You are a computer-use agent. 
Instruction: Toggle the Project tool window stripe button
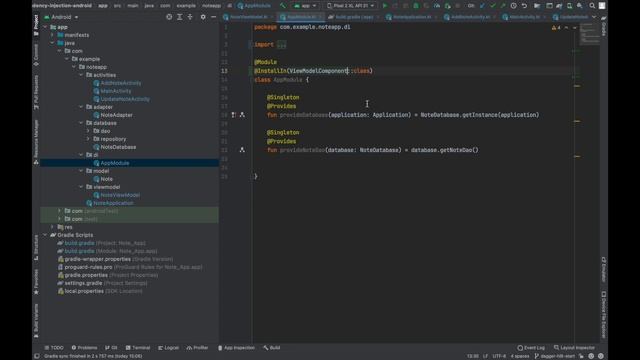point(36,25)
